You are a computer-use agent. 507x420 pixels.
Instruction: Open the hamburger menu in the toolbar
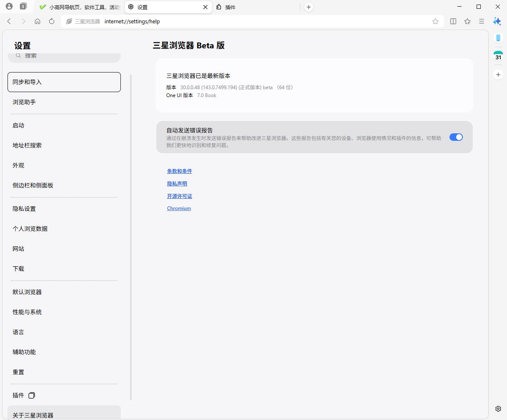click(482, 21)
